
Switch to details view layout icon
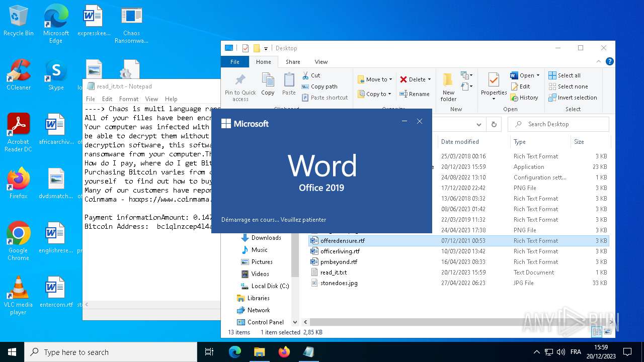click(x=597, y=332)
